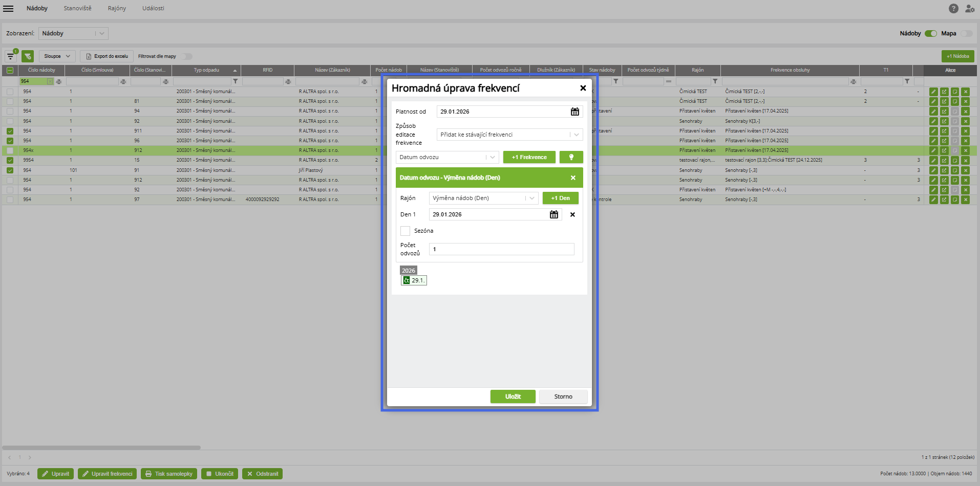This screenshot has height=486, width=980.
Task: Open the Rajón Výměna nádob dropdown
Action: (x=483, y=198)
